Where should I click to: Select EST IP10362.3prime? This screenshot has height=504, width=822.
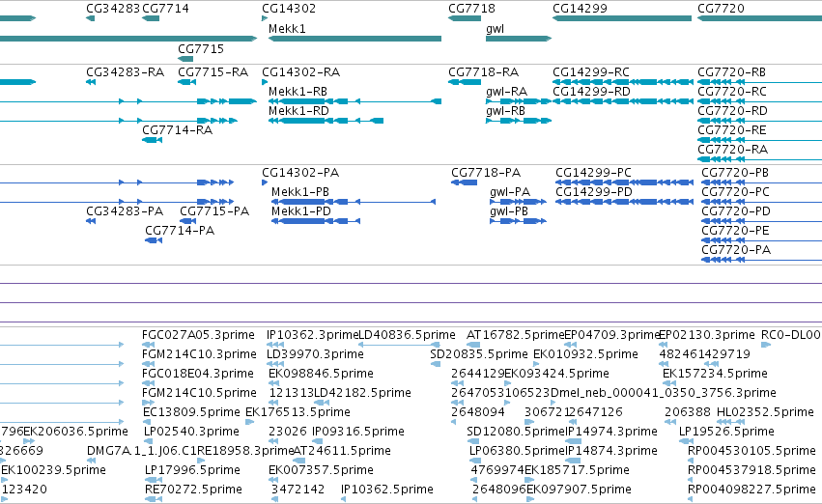pos(312,335)
